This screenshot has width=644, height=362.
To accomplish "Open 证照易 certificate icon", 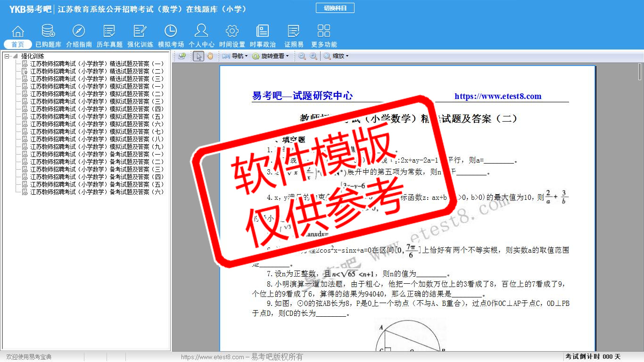I will click(x=294, y=31).
